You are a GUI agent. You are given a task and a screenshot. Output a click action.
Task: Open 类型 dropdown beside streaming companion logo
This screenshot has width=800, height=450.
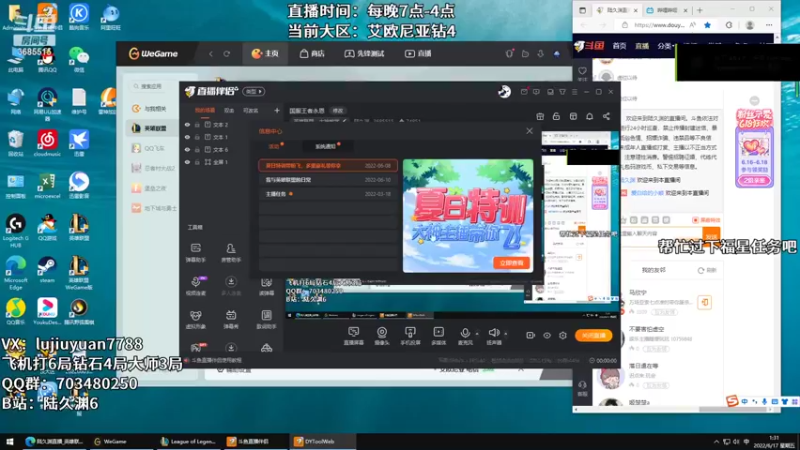(x=254, y=91)
